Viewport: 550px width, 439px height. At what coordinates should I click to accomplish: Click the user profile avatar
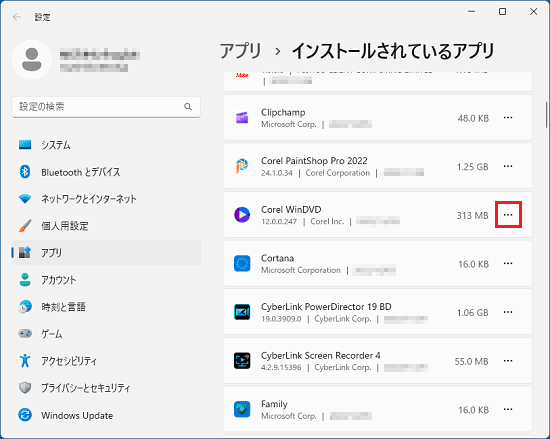[x=32, y=59]
